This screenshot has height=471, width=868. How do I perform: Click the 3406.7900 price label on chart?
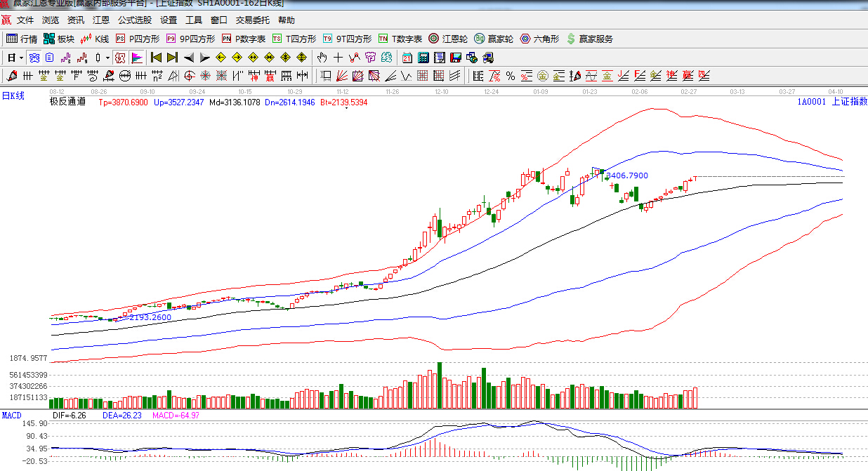[x=626, y=175]
